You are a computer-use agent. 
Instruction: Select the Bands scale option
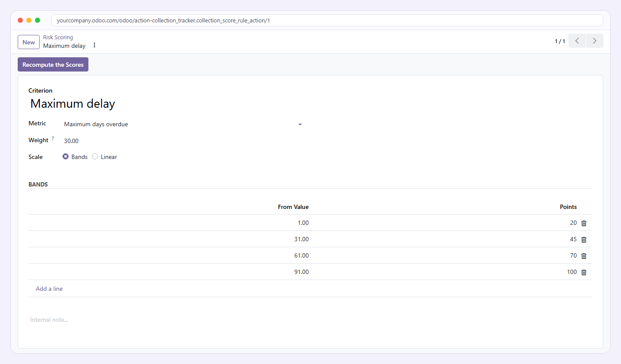pyautogui.click(x=66, y=157)
